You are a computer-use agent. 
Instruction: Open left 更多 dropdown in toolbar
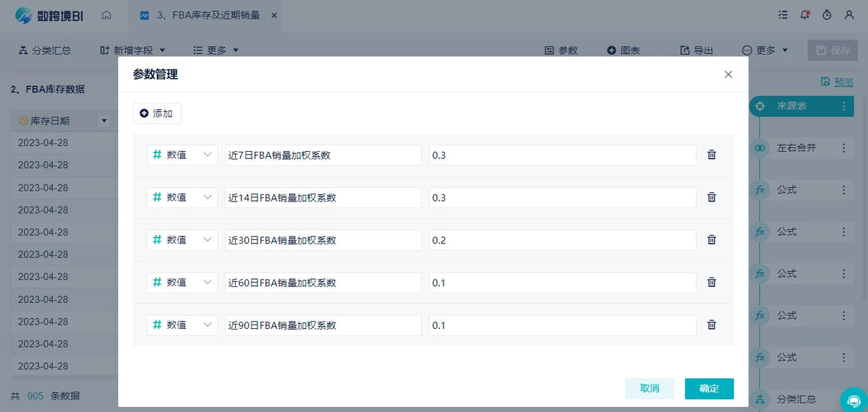pos(216,50)
